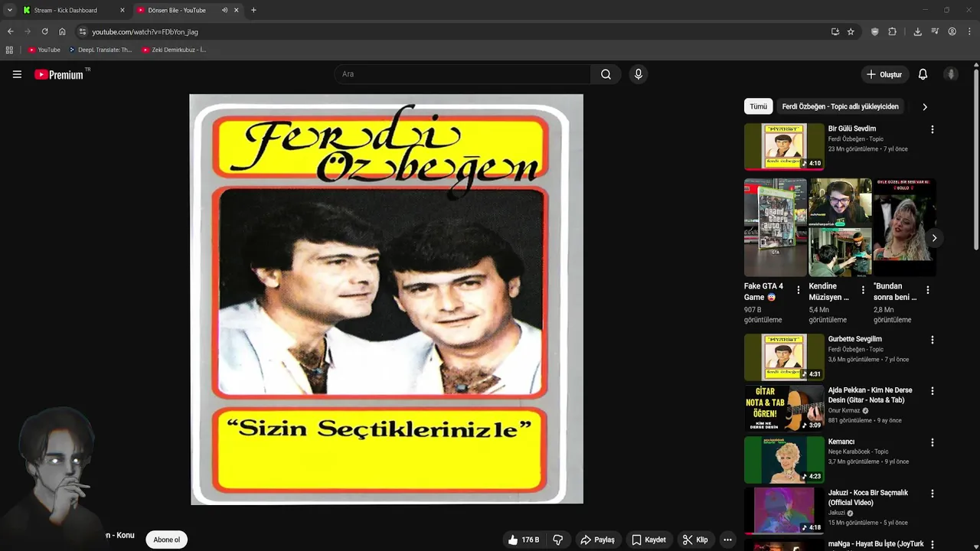Select Ferdi Özbeğen - Topic filter chip
This screenshot has width=980, height=551.
coord(840,106)
